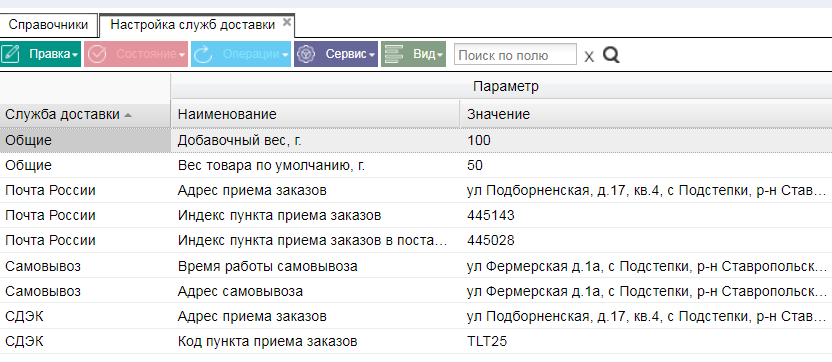Viewport: 832px width, 362px height.
Task: Click Время работы самовывоза value ул Фермерская
Action: (647, 266)
